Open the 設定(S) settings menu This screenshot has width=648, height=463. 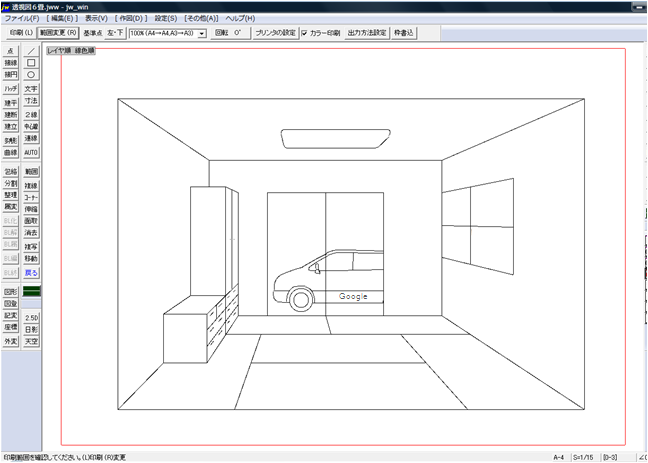coord(166,19)
